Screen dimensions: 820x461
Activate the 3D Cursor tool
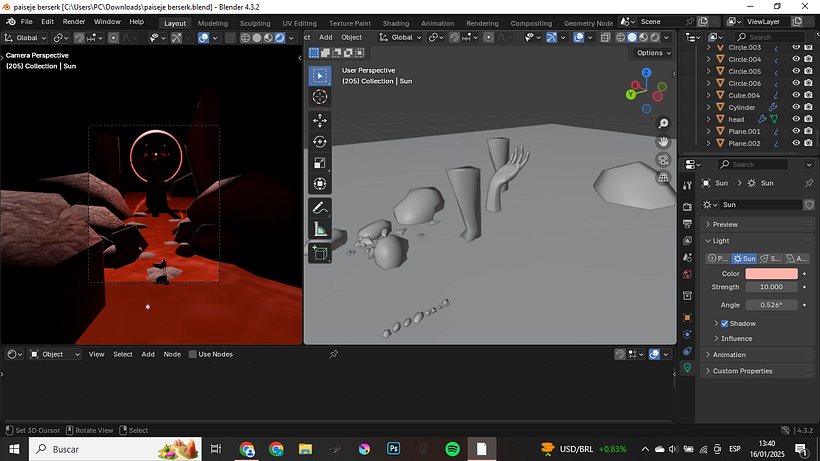click(320, 97)
